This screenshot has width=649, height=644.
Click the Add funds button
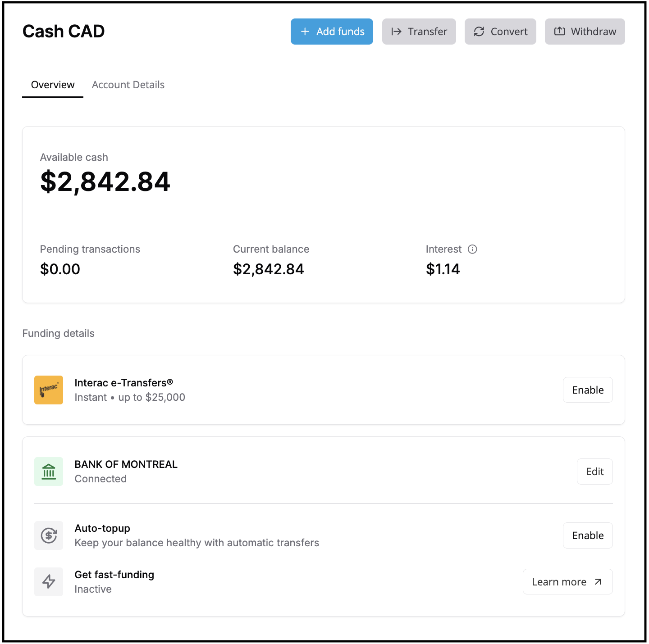pyautogui.click(x=332, y=32)
